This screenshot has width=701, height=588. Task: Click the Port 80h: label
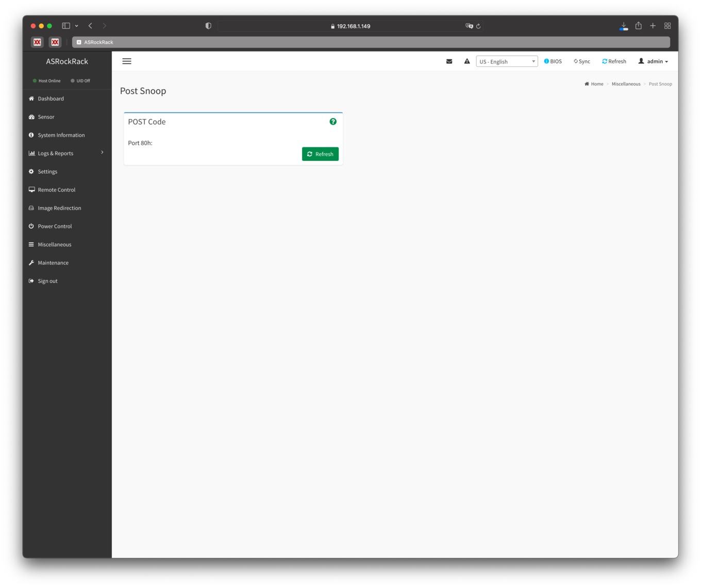[x=140, y=143]
